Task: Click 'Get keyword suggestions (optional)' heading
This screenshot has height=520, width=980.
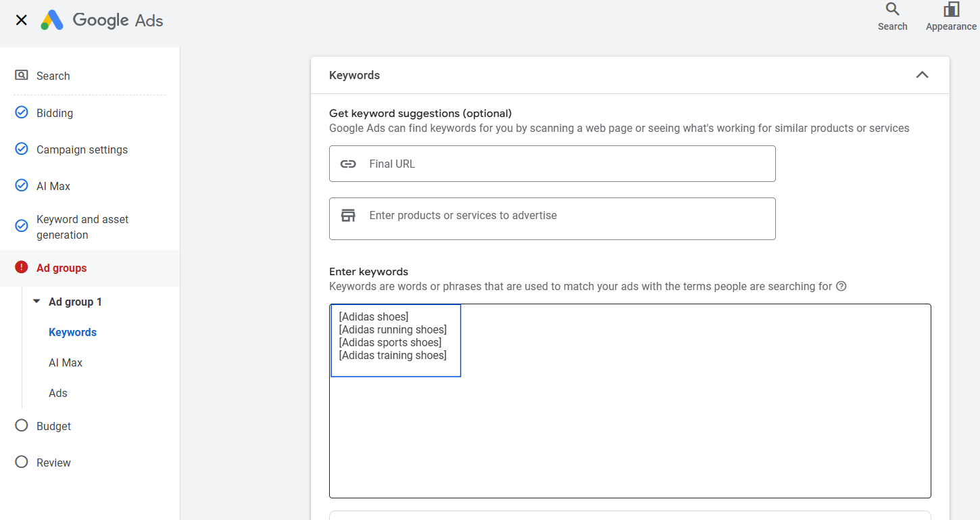Action: coord(420,113)
